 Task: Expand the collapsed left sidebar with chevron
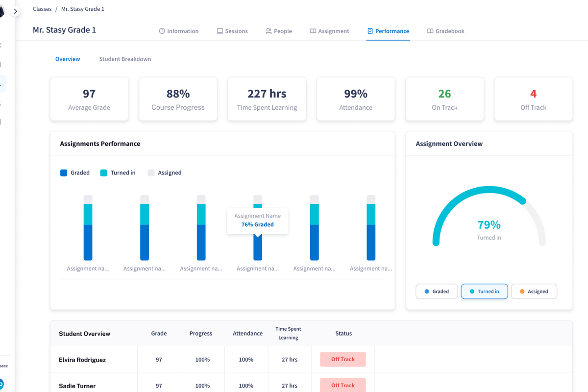point(16,11)
